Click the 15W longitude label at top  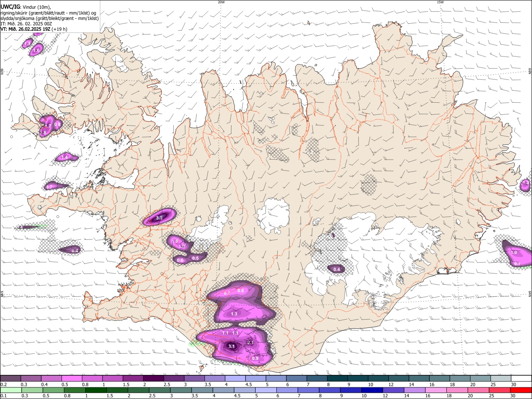[x=440, y=2]
